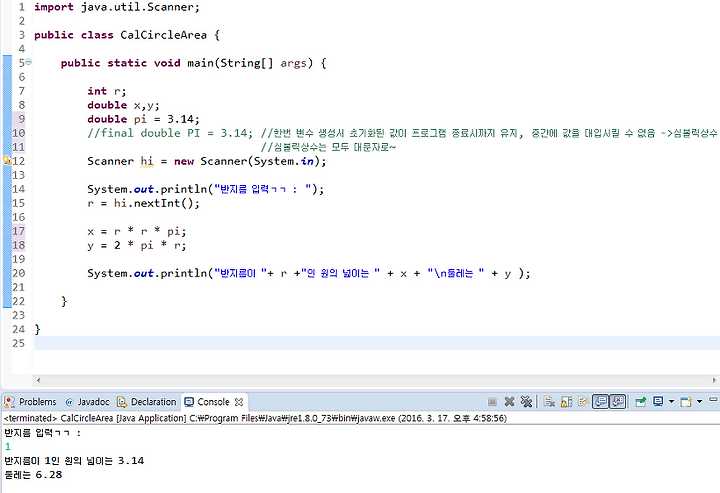Screen dimensions: 720x493
Task: Switch to the Javadoc tab
Action: click(x=87, y=402)
